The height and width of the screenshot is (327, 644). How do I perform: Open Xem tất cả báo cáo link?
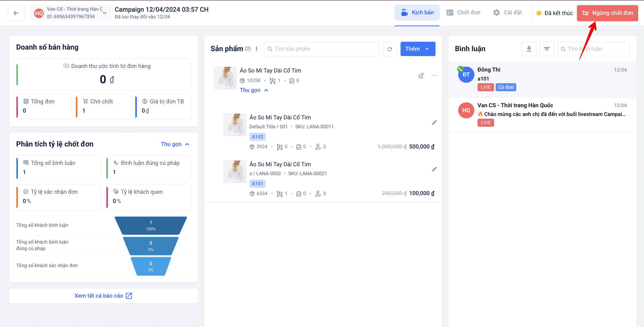103,296
